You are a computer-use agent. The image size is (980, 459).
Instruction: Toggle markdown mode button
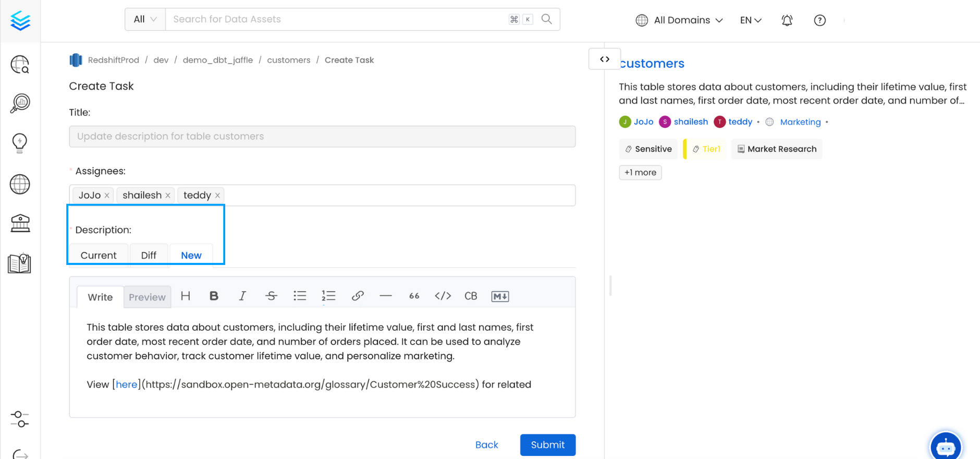coord(500,296)
